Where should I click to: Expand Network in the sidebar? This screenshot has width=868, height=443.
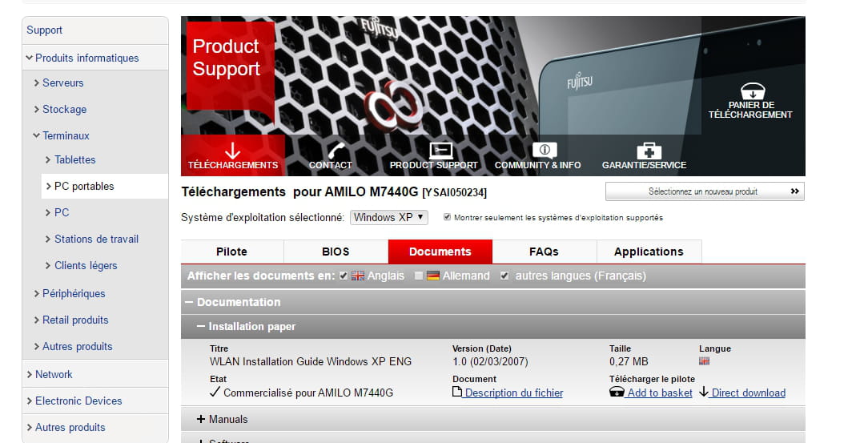click(x=29, y=374)
